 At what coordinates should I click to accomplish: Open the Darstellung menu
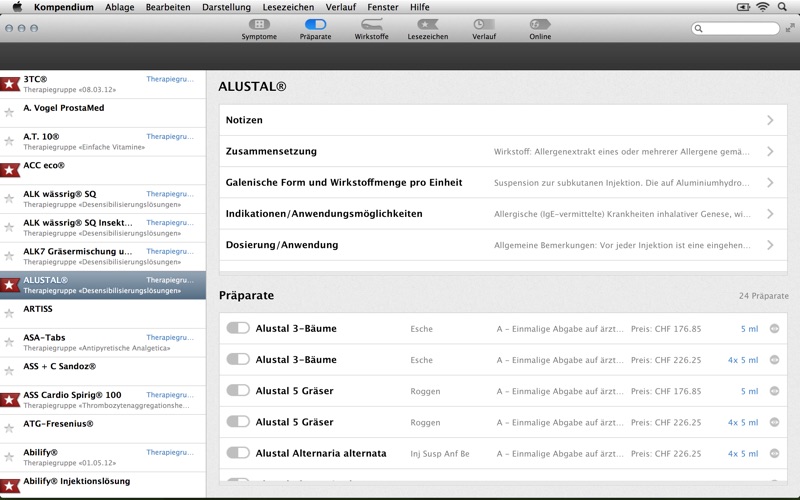click(227, 7)
